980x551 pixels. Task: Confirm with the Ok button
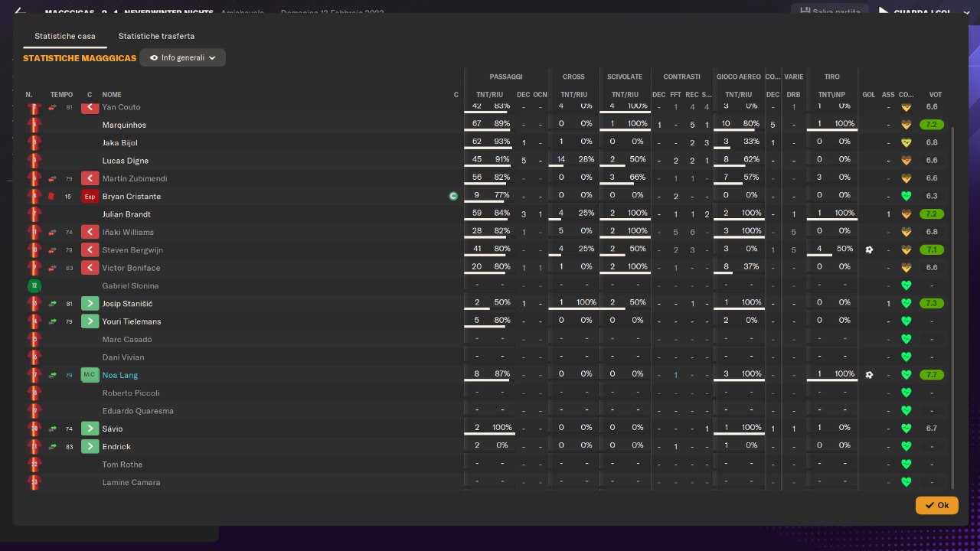click(x=936, y=505)
